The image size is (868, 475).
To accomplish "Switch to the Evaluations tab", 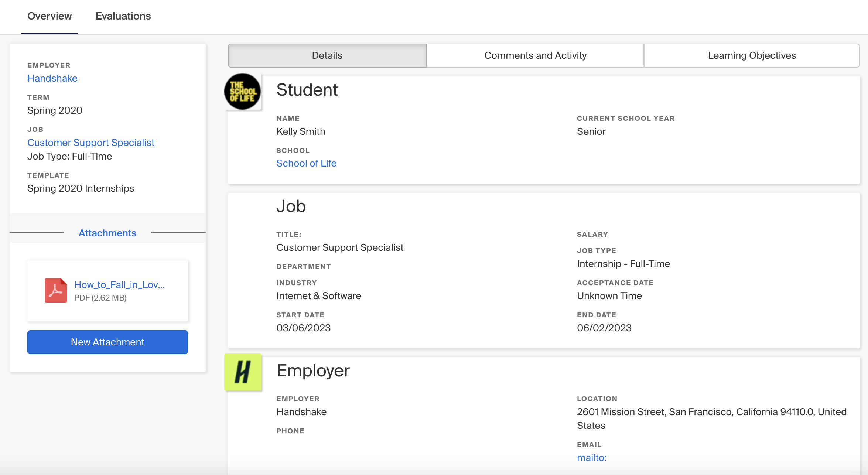I will 123,16.
